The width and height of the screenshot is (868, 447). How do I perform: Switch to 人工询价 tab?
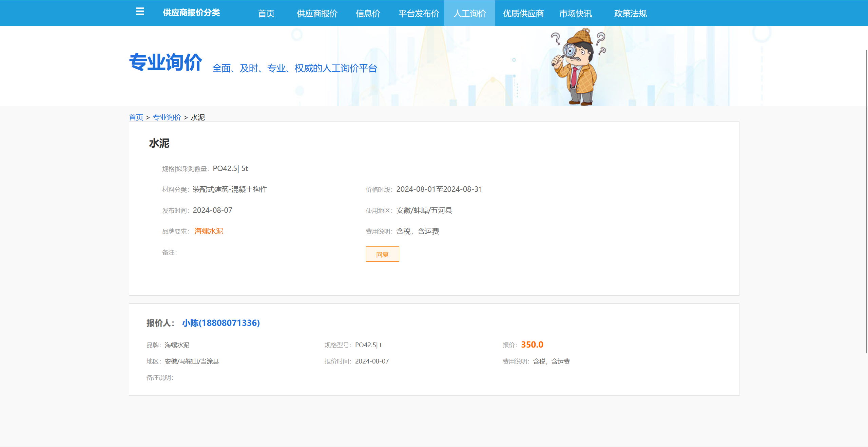(469, 14)
